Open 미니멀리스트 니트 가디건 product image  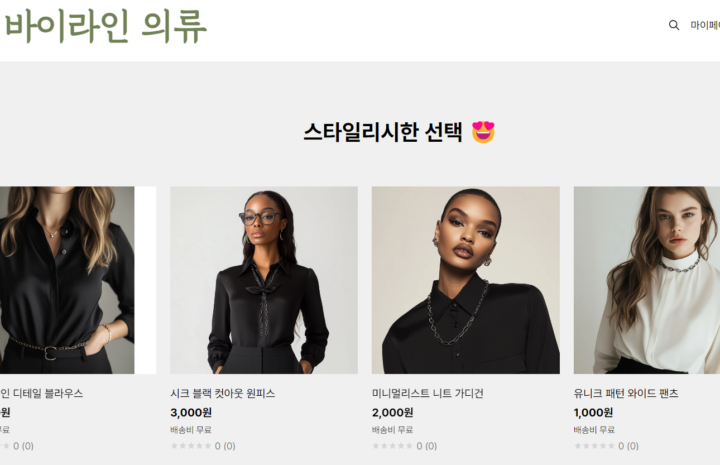[x=466, y=280]
